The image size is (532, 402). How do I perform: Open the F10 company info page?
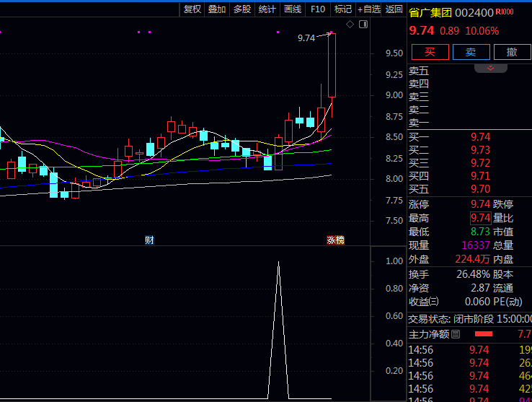[318, 9]
